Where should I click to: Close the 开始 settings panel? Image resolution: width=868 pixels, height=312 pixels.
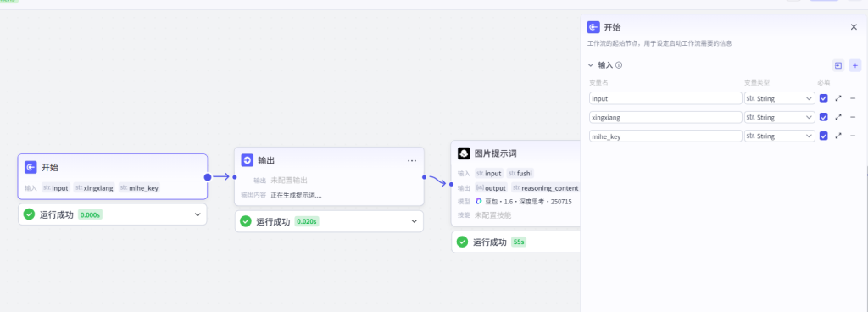(854, 27)
